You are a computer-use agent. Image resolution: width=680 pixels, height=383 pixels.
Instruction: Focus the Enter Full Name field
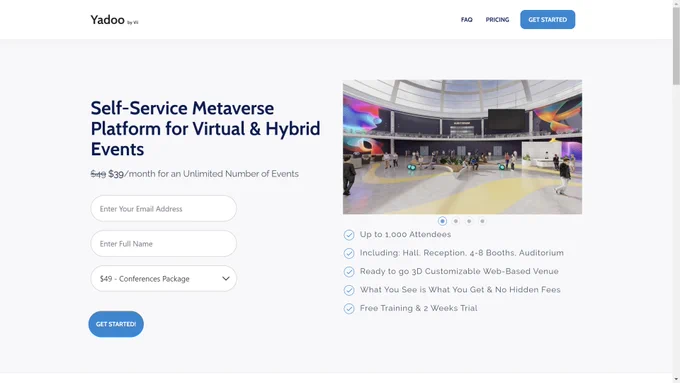pos(163,244)
